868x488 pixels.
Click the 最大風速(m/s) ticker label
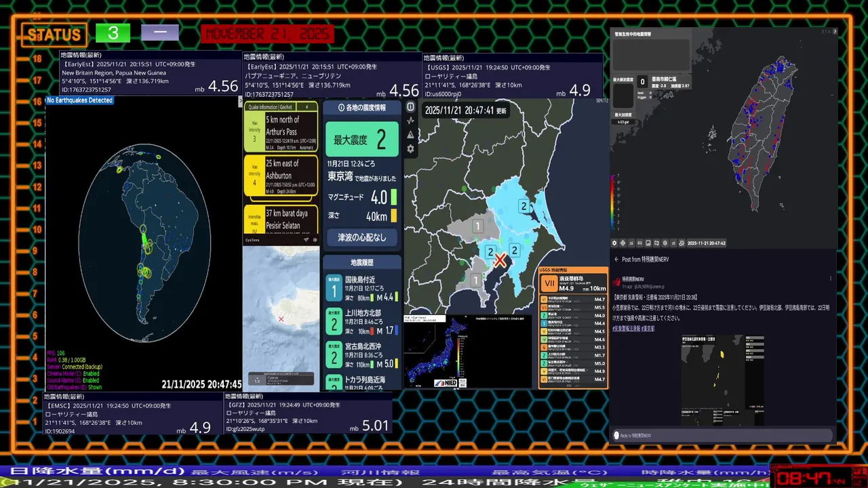(x=255, y=472)
